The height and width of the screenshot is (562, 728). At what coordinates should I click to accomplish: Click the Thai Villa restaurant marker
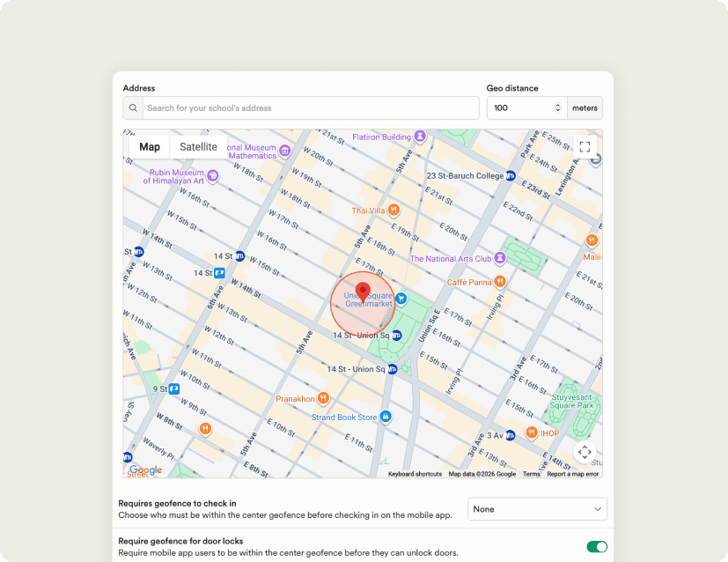coord(393,210)
